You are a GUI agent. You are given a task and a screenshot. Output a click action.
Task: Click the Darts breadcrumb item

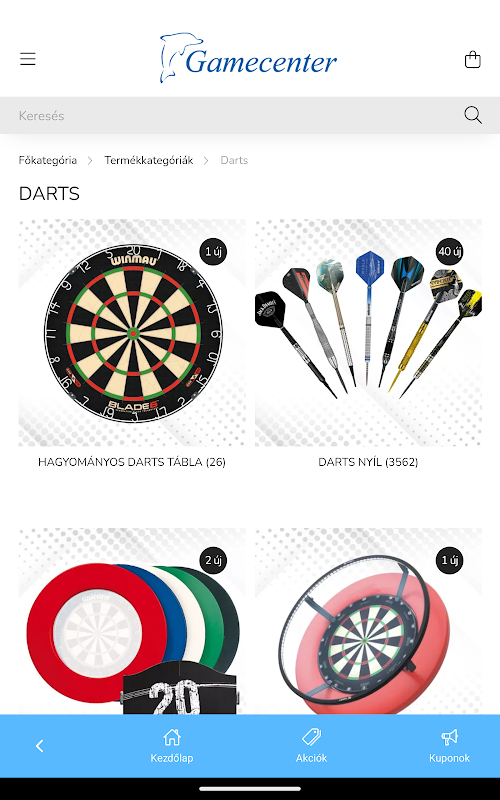[x=234, y=160]
